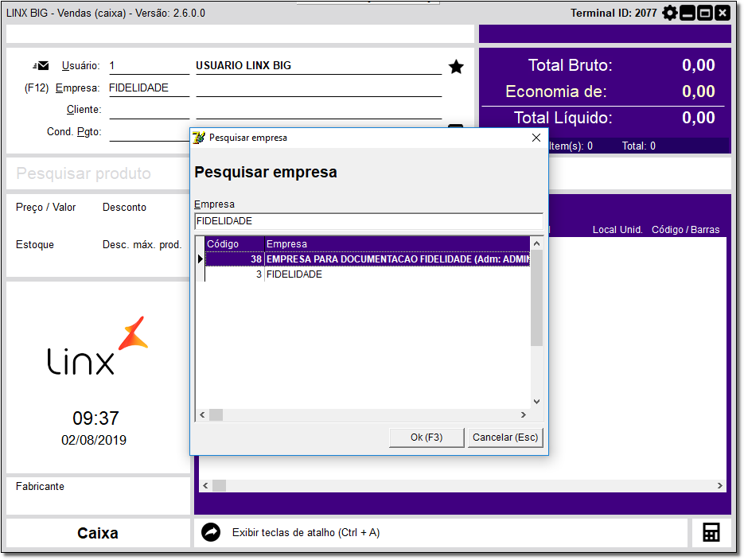Click Exibir teclas de atalho (Ctrl + A)
Image resolution: width=744 pixels, height=560 pixels.
306,532
